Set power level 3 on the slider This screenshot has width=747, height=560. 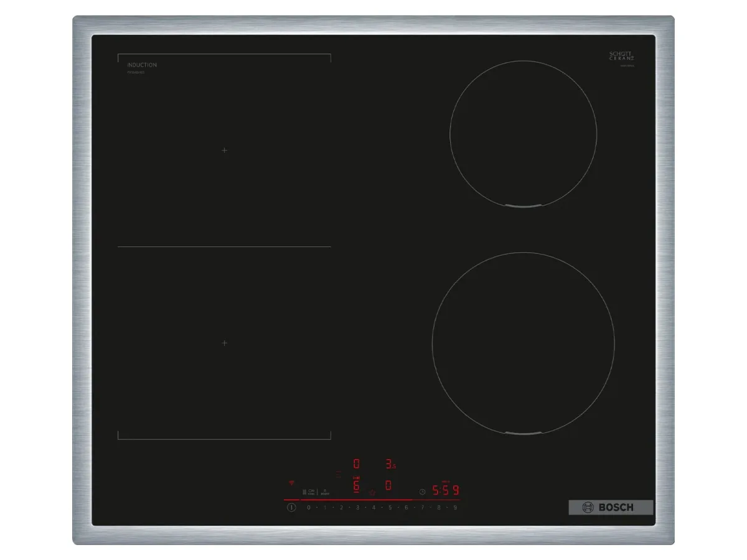click(x=357, y=508)
